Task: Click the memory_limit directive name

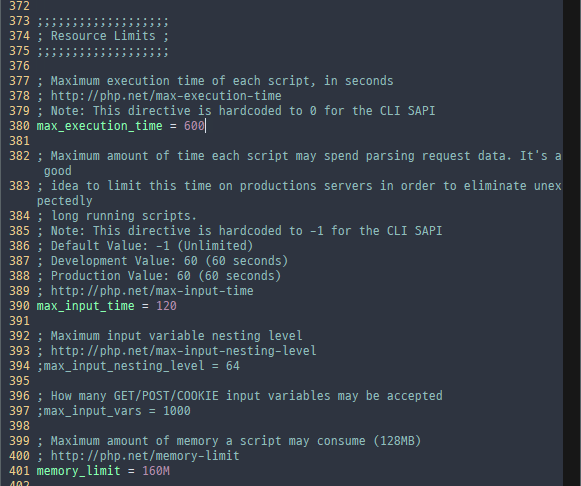Action: tap(79, 471)
